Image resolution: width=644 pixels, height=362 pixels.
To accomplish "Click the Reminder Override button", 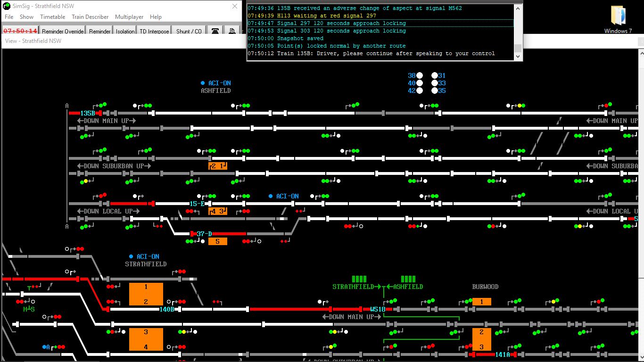I will click(x=63, y=31).
